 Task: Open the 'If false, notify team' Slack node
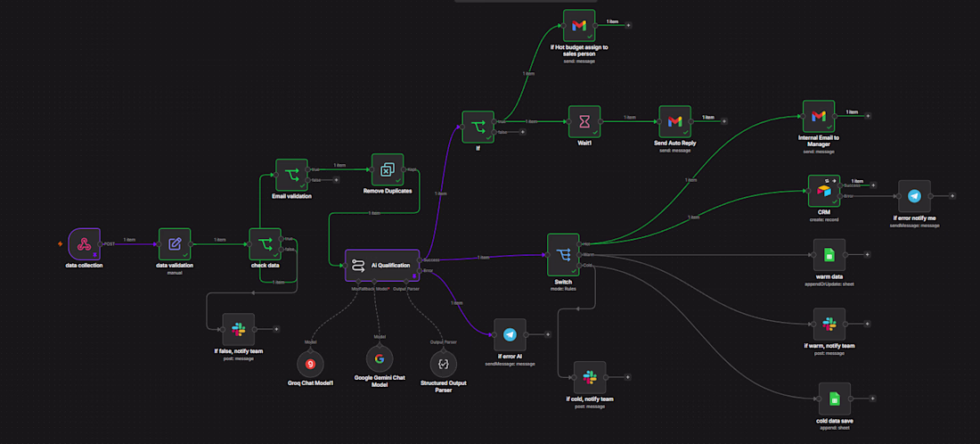pos(238,329)
